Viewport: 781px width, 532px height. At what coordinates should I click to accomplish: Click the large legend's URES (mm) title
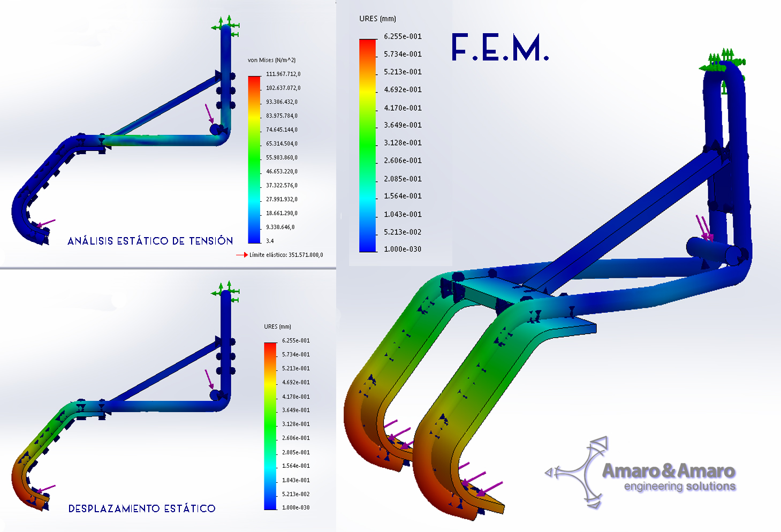(377, 19)
